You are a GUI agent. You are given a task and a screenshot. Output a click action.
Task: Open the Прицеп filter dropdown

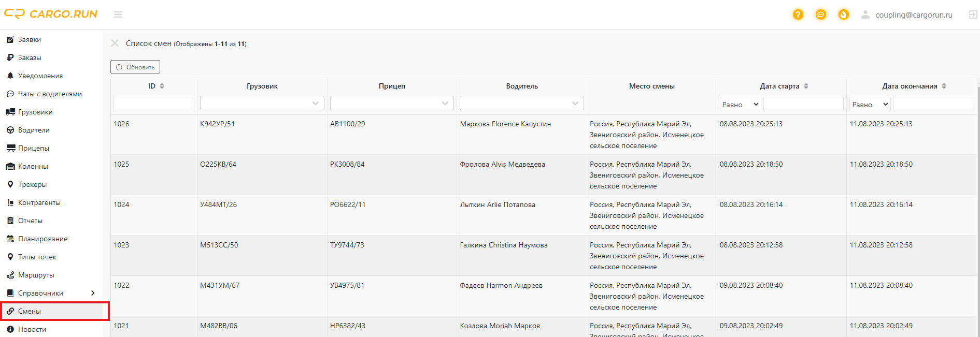click(x=392, y=103)
